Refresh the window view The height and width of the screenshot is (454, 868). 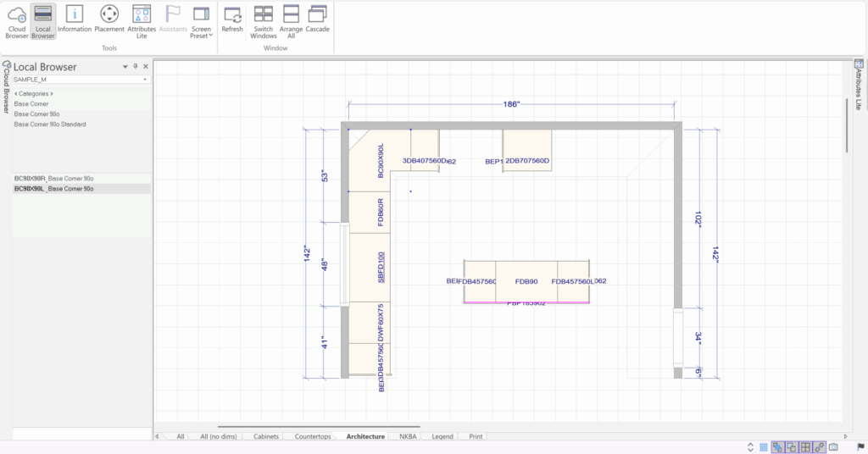232,19
